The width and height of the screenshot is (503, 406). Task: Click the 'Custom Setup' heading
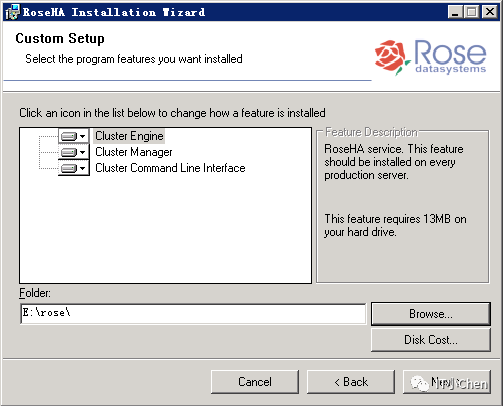click(x=60, y=39)
